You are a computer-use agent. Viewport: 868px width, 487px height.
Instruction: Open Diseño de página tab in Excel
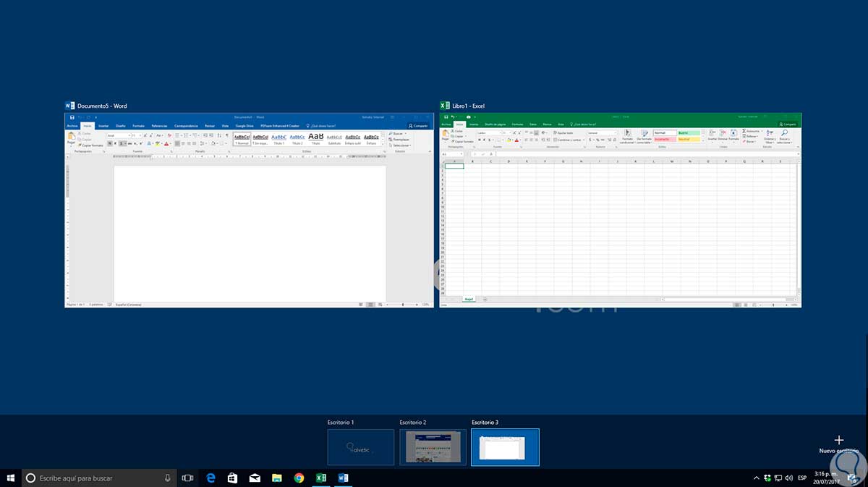tap(495, 124)
